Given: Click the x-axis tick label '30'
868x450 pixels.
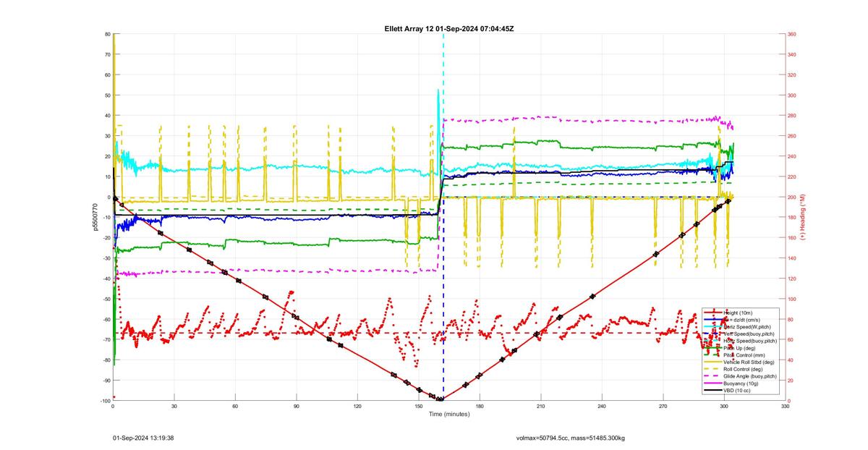Looking at the screenshot, I should [174, 407].
